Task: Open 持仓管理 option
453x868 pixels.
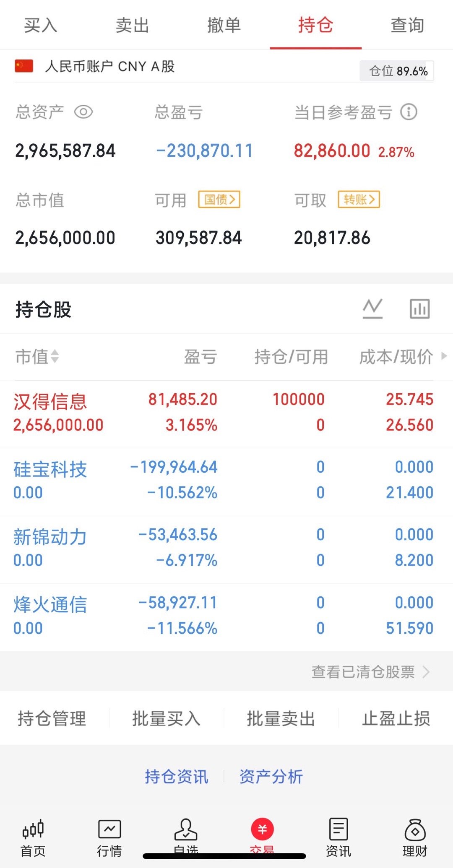Action: (x=52, y=718)
